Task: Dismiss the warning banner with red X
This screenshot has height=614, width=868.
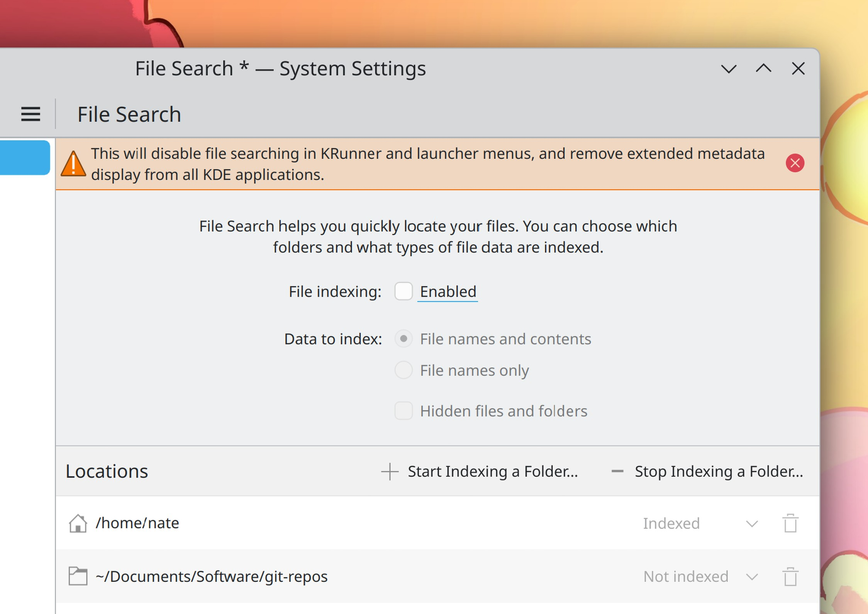Action: coord(795,163)
